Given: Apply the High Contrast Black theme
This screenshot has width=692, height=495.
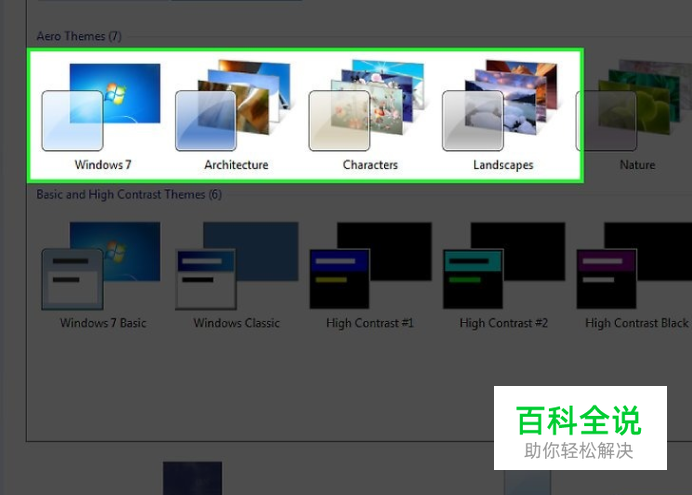Looking at the screenshot, I should pos(636,275).
